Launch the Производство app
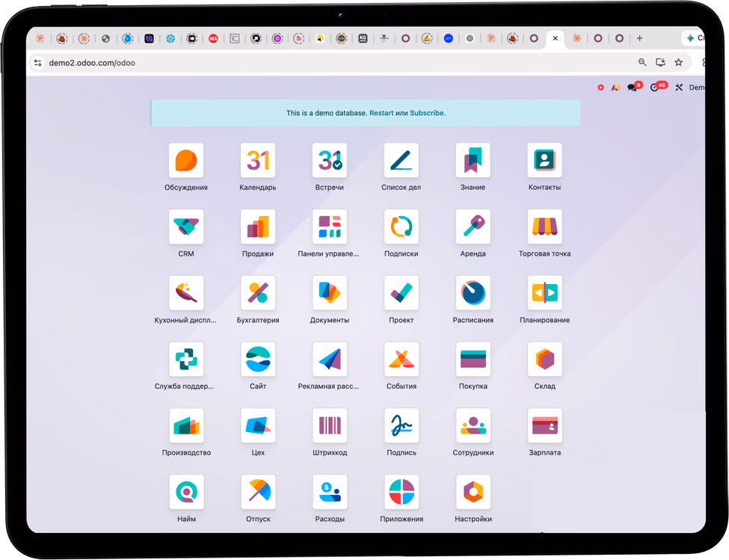 (186, 425)
